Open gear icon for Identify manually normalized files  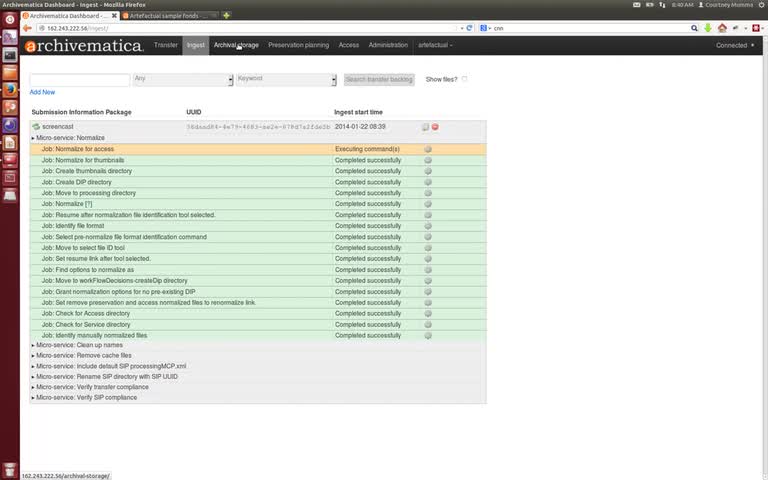coord(428,336)
